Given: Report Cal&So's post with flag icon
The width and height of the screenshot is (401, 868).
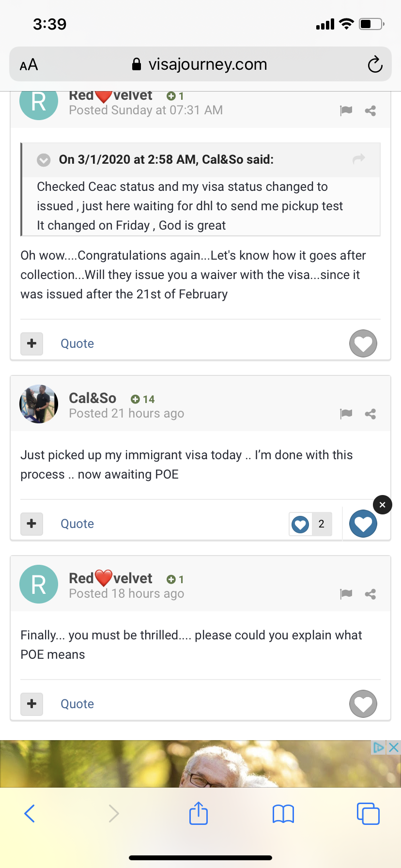Looking at the screenshot, I should coord(346,414).
